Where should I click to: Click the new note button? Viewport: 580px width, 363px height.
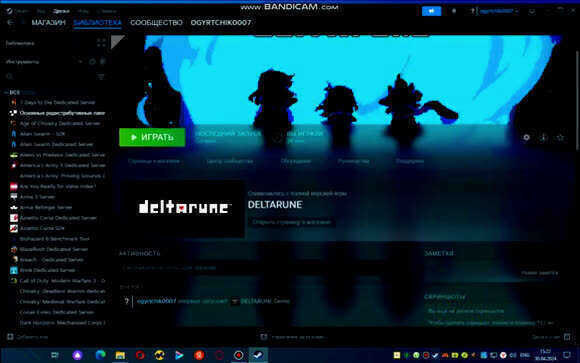(540, 273)
